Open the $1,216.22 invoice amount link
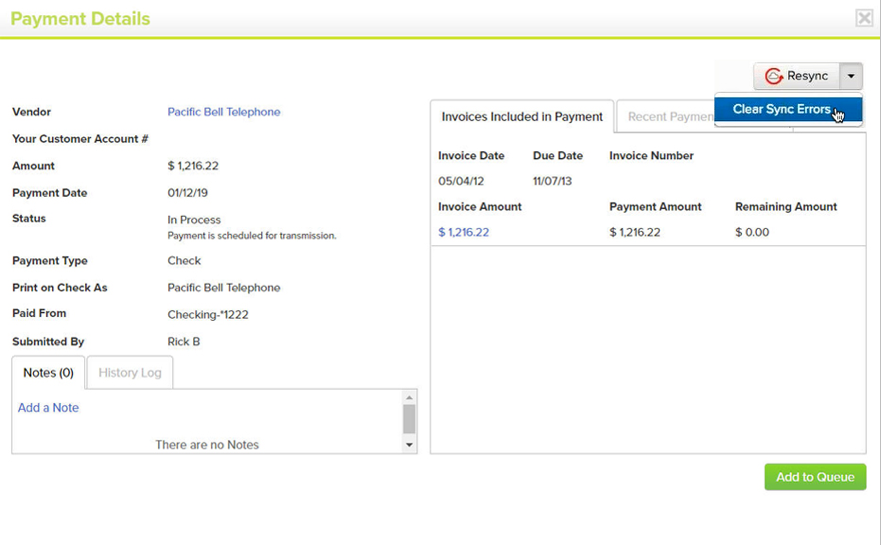 (x=464, y=232)
